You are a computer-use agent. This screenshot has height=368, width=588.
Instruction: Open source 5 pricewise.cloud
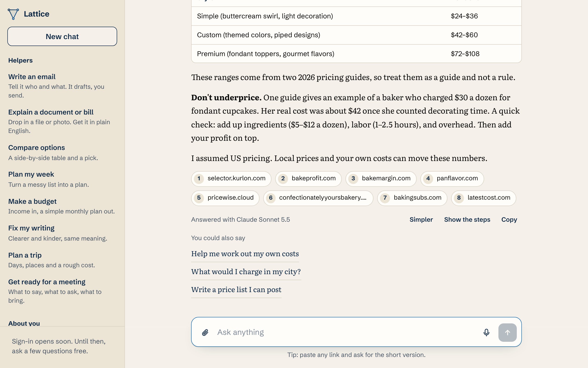225,198
